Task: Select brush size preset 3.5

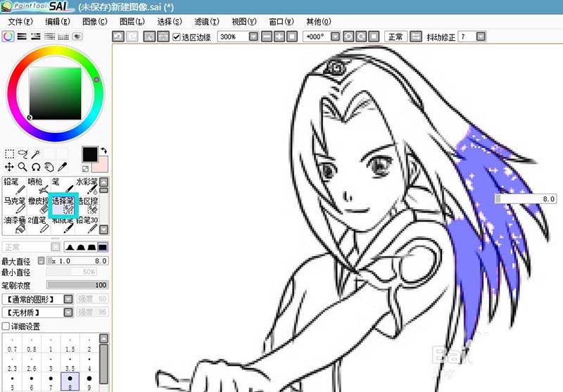Action: click(70, 363)
